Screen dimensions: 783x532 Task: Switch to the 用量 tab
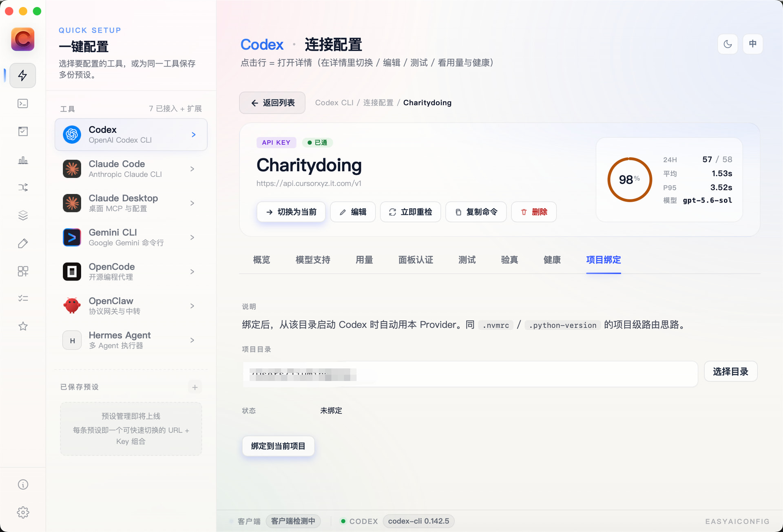[364, 260]
